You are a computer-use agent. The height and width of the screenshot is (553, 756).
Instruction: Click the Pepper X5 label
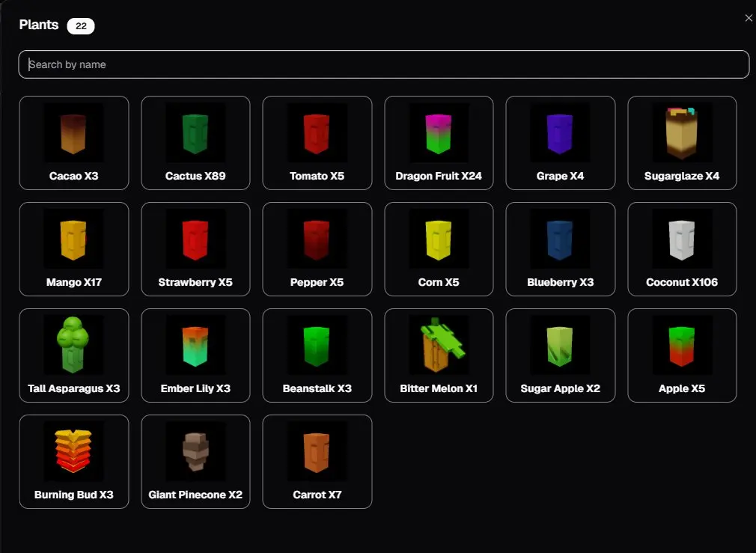(317, 282)
